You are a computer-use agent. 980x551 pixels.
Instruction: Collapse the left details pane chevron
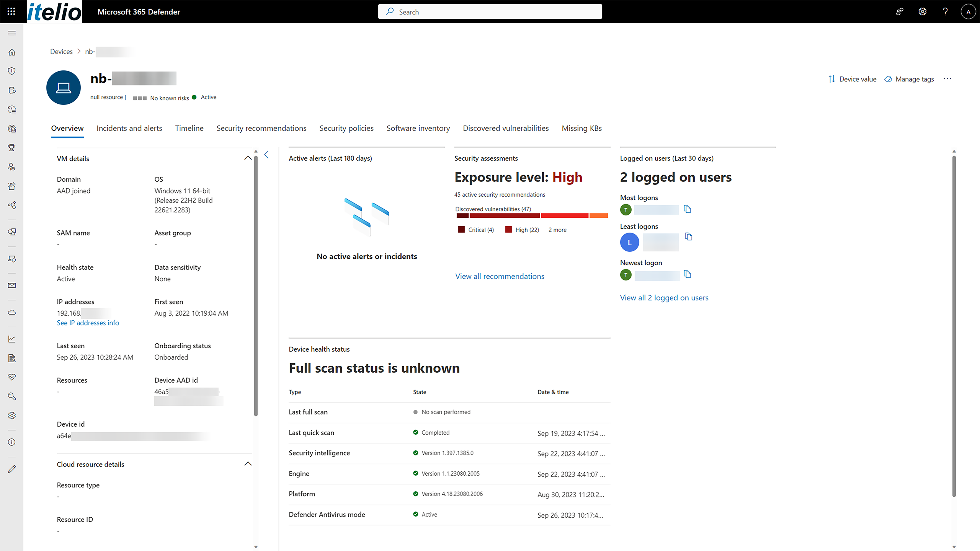[266, 155]
